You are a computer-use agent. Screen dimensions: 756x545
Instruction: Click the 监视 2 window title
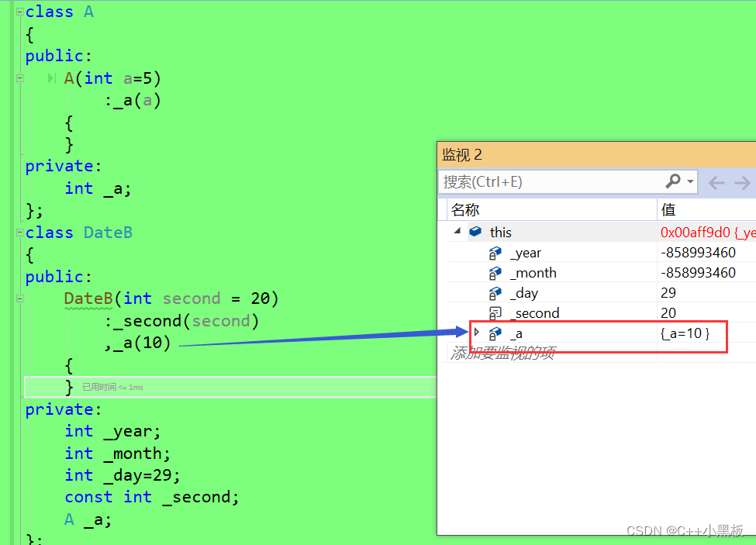click(x=462, y=155)
